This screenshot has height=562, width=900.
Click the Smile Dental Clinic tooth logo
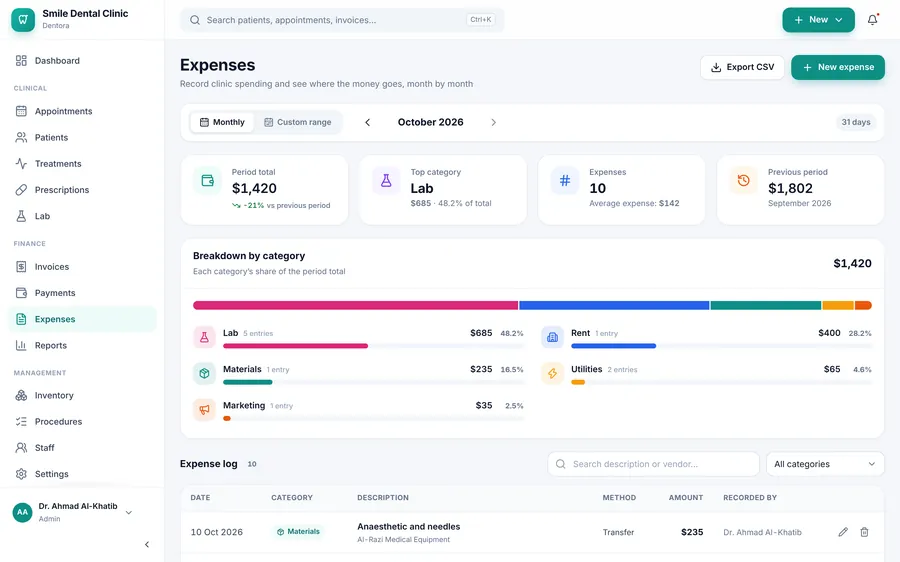pos(23,20)
